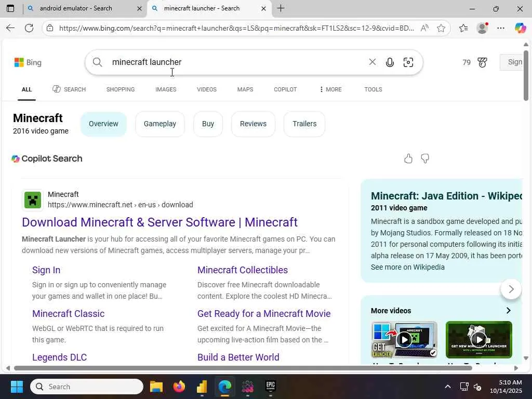Viewport: 532px width, 399px height.
Task: Go to next knowledge card arrow
Action: pyautogui.click(x=511, y=289)
